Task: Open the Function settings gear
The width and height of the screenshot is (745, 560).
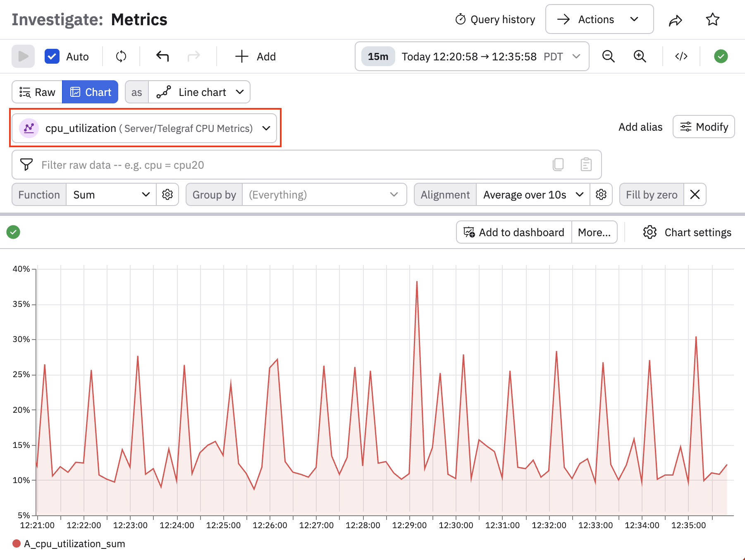Action: [167, 194]
